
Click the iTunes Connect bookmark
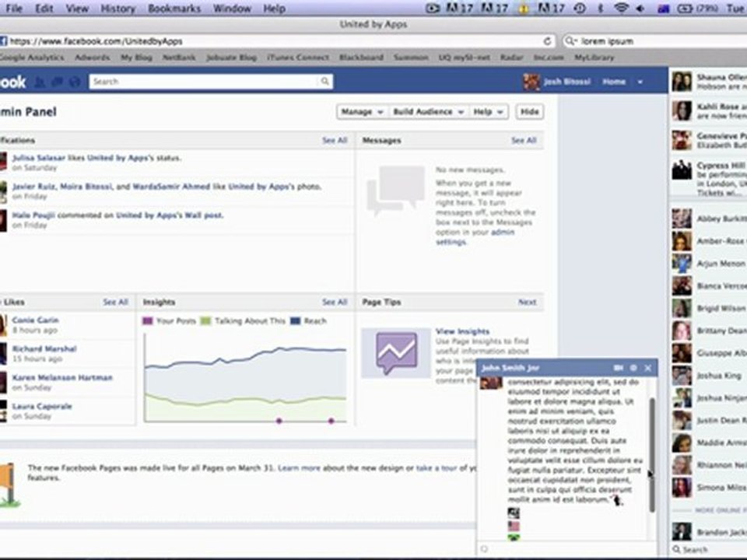coord(298,58)
